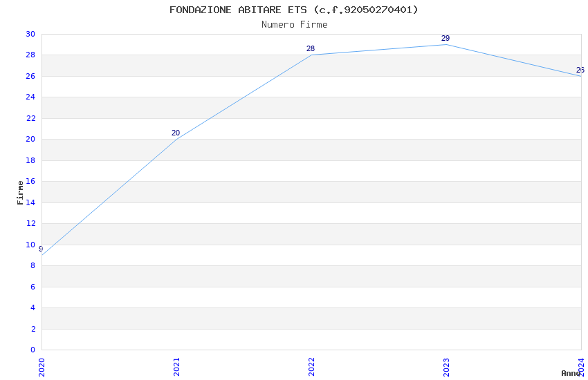Viewport: 588px width, 380px height.
Task: Click the Anno axis title
Action: (571, 373)
